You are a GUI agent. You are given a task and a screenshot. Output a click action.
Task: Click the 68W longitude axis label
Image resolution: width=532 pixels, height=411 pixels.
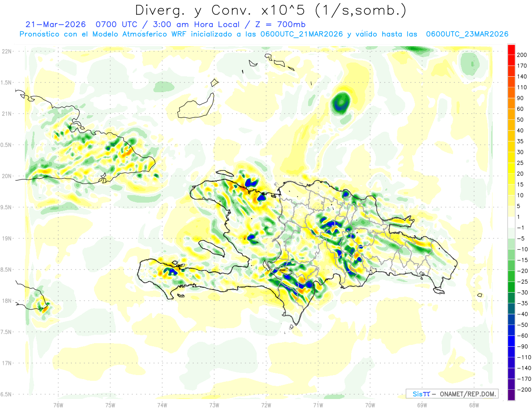(x=473, y=405)
